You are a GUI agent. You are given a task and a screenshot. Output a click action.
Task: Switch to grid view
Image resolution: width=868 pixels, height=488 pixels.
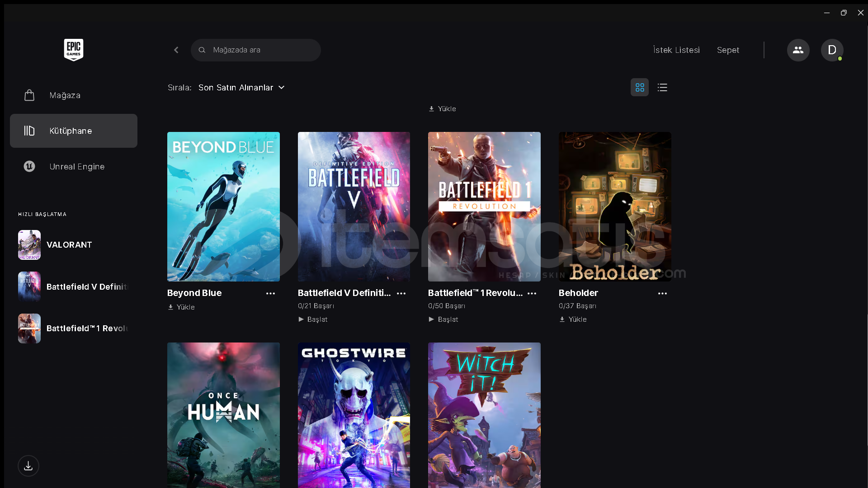pyautogui.click(x=640, y=87)
